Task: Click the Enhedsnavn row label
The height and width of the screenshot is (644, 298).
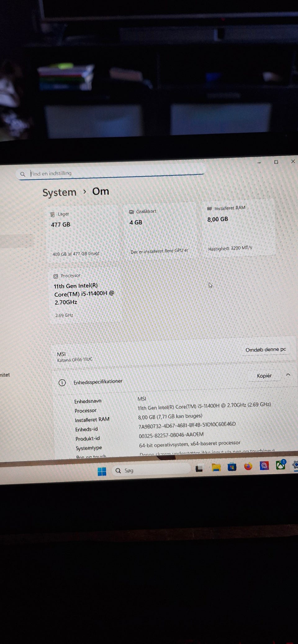Action: [88, 401]
